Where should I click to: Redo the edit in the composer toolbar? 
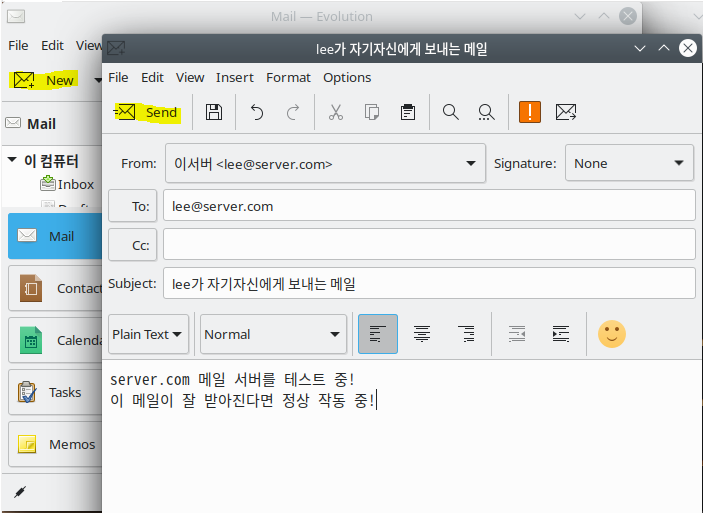coord(293,112)
